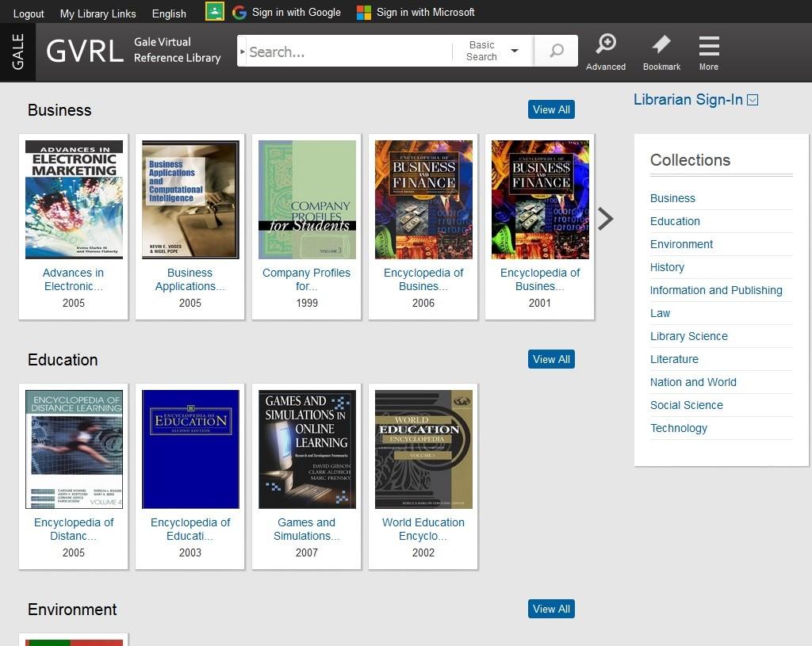The image size is (812, 646).
Task: Click Company Profiles for... title link
Action: (x=307, y=280)
